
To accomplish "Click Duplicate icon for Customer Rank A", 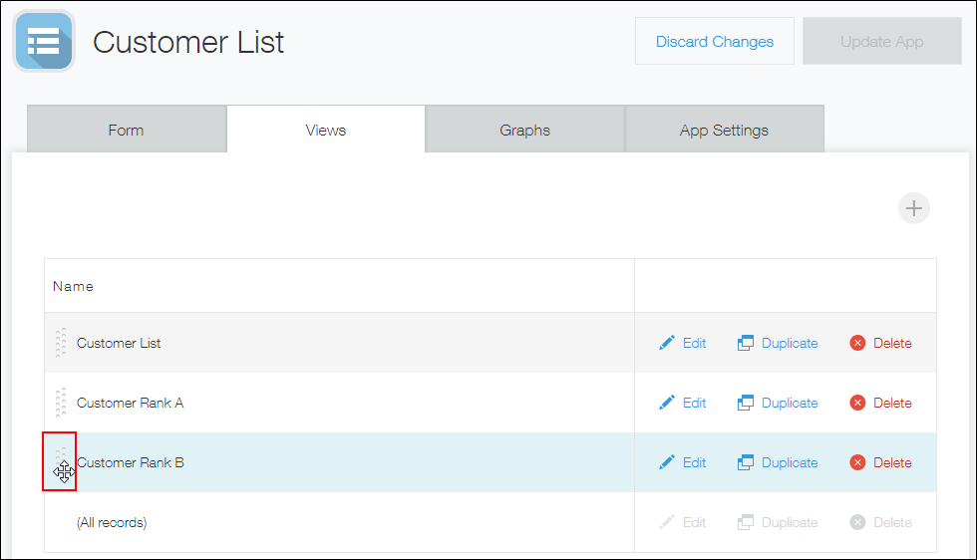I will coord(746,403).
